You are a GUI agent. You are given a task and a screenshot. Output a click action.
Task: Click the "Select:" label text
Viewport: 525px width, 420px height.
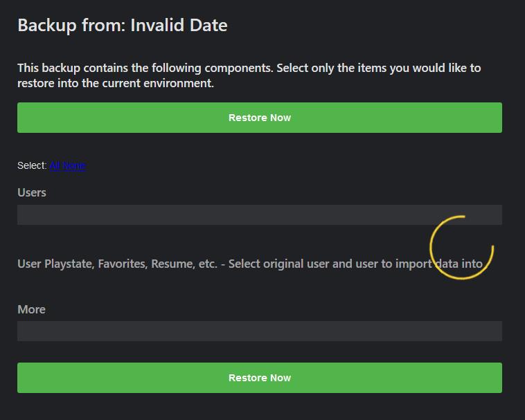click(32, 165)
